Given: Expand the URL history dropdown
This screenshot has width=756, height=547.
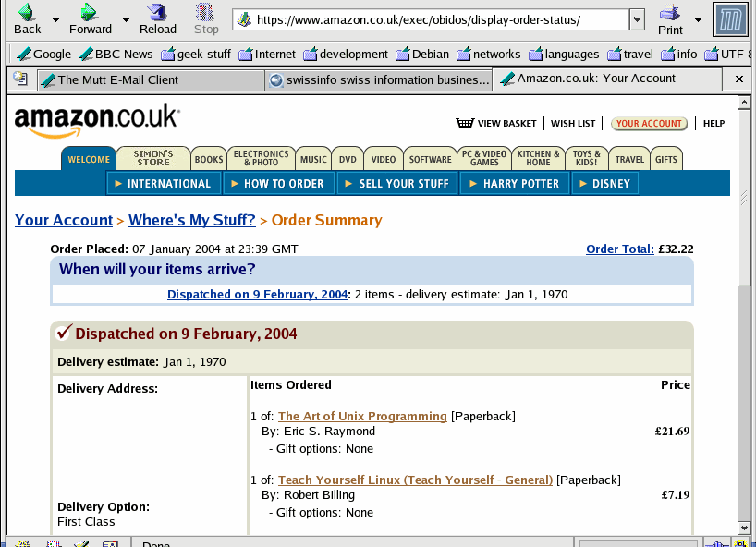Looking at the screenshot, I should pos(638,19).
